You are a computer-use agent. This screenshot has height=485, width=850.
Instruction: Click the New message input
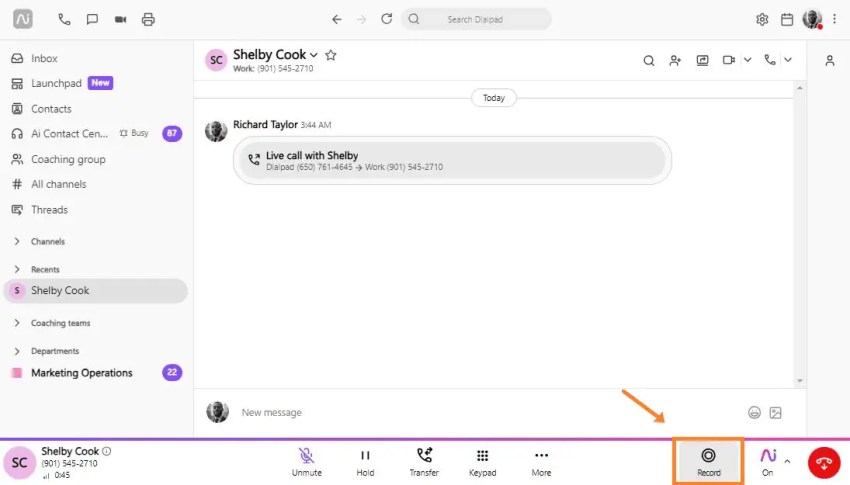click(x=488, y=412)
